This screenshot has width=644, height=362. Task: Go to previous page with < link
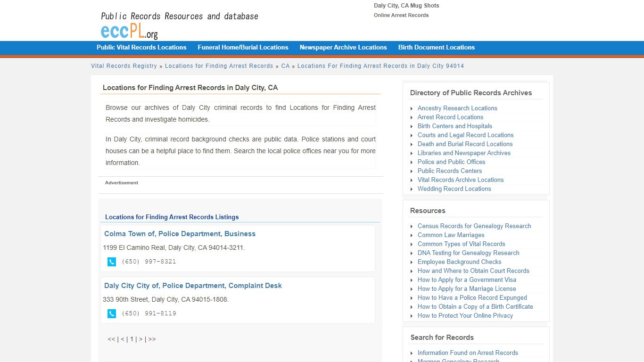tap(123, 339)
